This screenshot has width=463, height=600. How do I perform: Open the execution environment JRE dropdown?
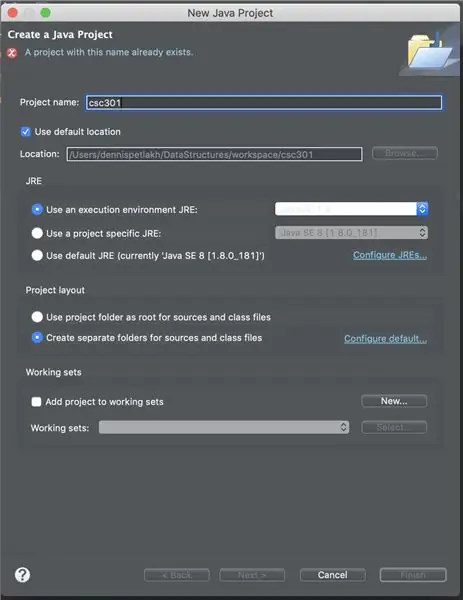pyautogui.click(x=351, y=209)
